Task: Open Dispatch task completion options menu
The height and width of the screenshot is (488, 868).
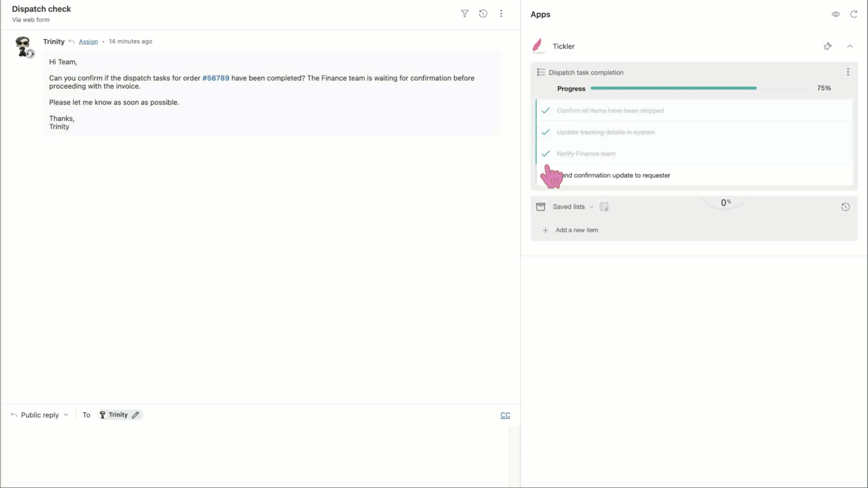Action: [x=848, y=72]
